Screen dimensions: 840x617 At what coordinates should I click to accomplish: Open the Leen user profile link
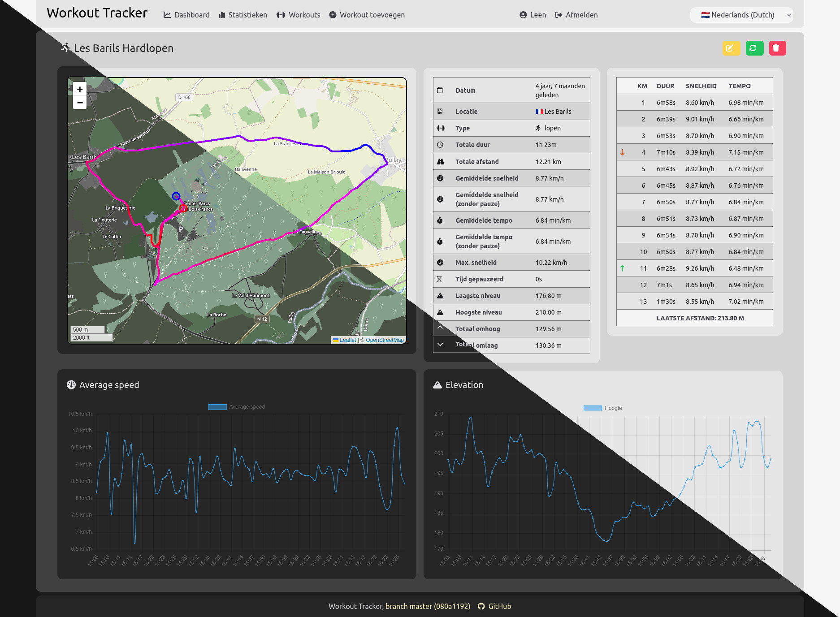[533, 15]
